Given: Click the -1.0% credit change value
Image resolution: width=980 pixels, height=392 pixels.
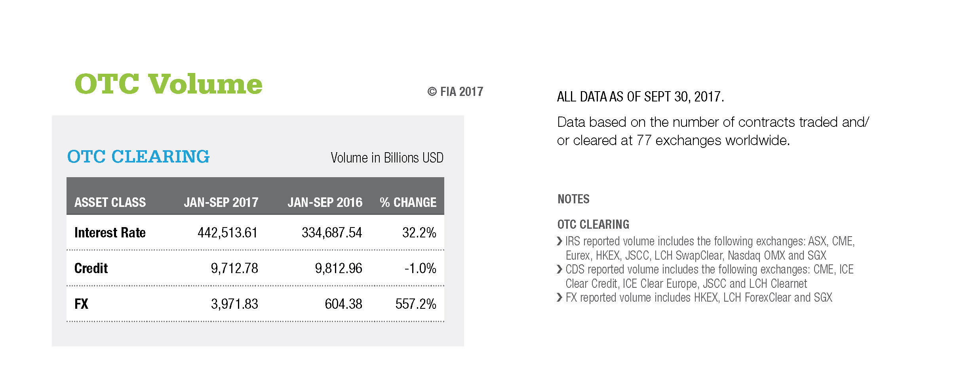Looking at the screenshot, I should (420, 268).
